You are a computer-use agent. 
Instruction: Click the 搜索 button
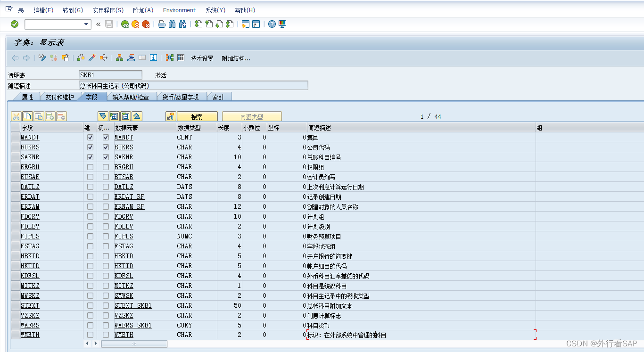197,116
